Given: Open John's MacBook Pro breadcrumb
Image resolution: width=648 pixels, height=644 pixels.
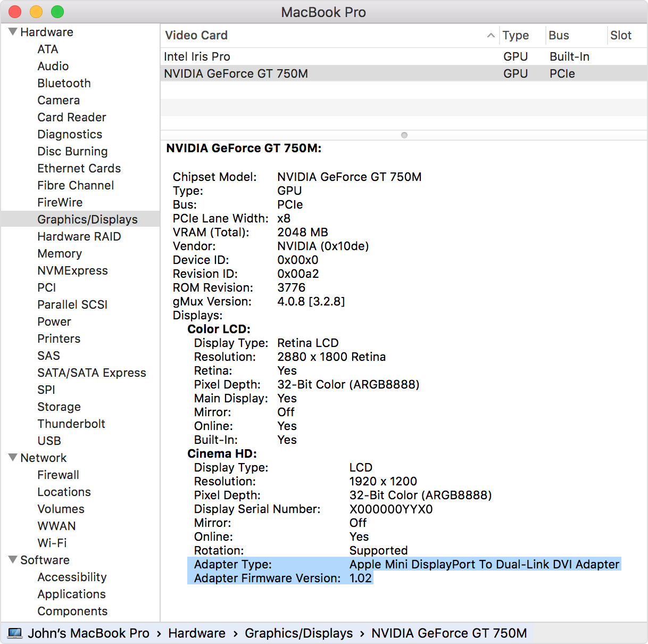Looking at the screenshot, I should pos(88,633).
